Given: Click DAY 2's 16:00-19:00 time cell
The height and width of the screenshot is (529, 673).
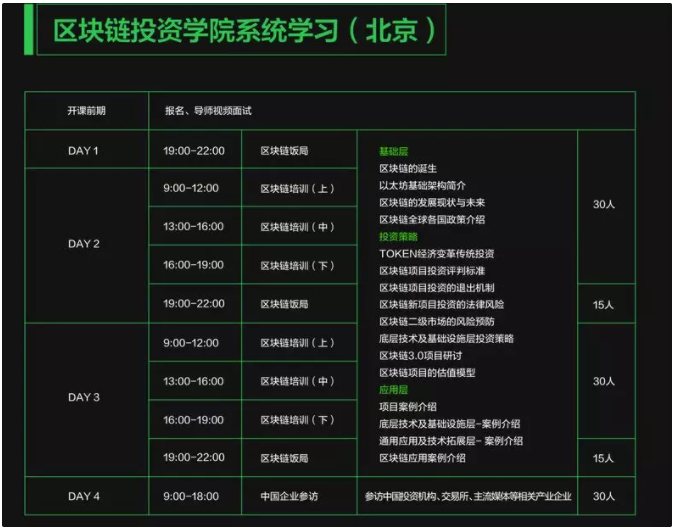Looking at the screenshot, I should pos(193,264).
